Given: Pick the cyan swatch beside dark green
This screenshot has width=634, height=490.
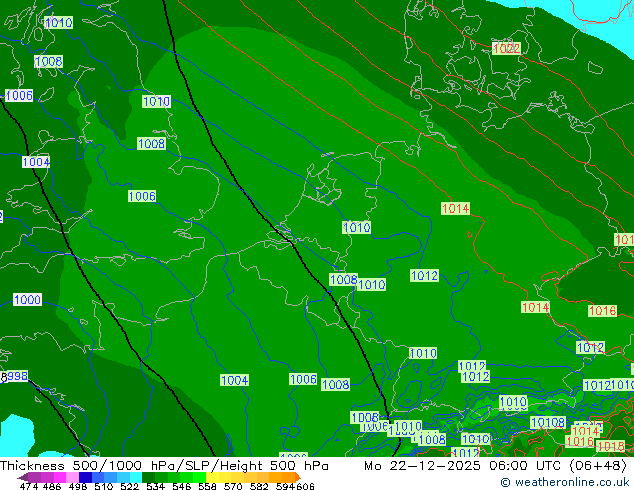Looking at the screenshot, I should coord(136,478).
